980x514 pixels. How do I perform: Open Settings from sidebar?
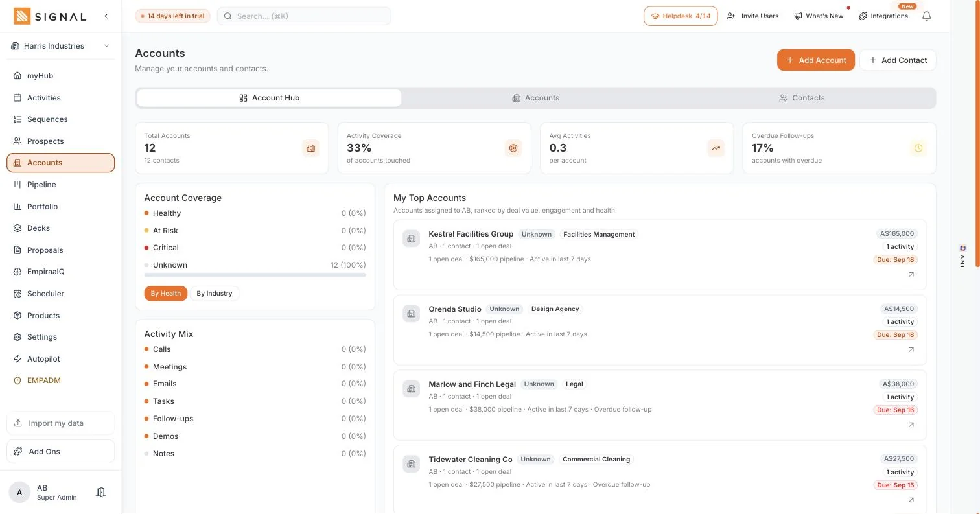pyautogui.click(x=61, y=337)
